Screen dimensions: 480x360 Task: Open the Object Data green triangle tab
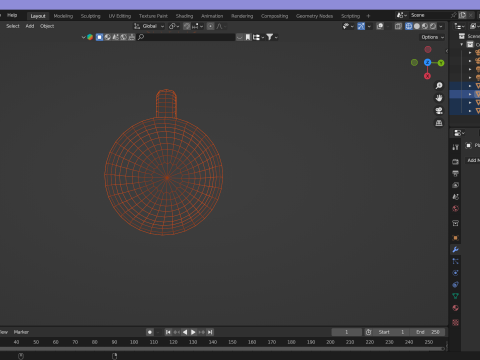[x=455, y=296]
